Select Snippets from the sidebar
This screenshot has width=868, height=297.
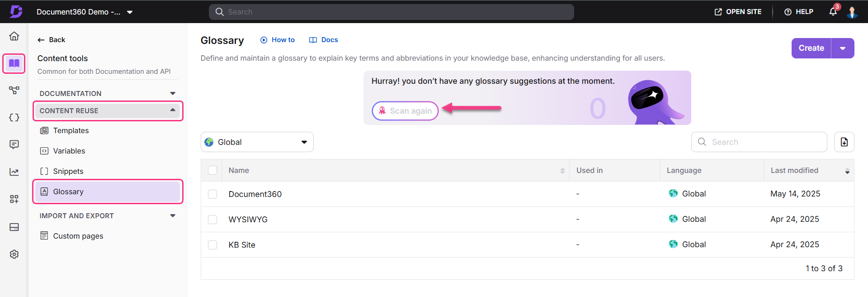[x=68, y=171]
